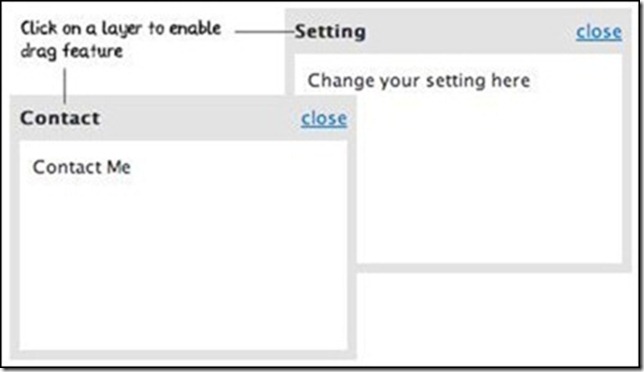Select the Contact panel title text
This screenshot has height=372, width=644.
pos(60,118)
